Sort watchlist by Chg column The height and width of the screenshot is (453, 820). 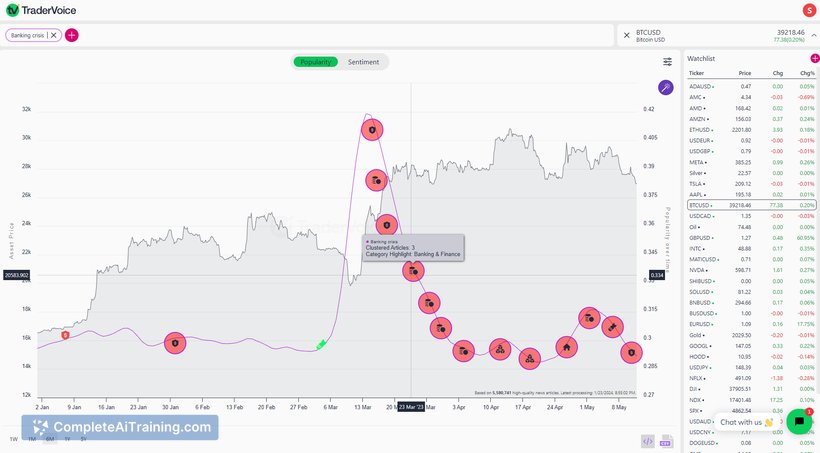pos(778,73)
